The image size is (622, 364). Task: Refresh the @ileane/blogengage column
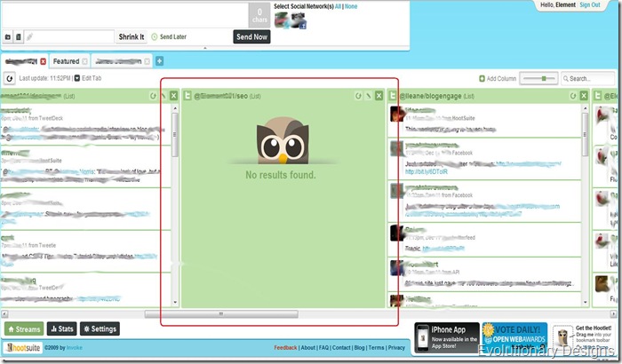tap(573, 96)
